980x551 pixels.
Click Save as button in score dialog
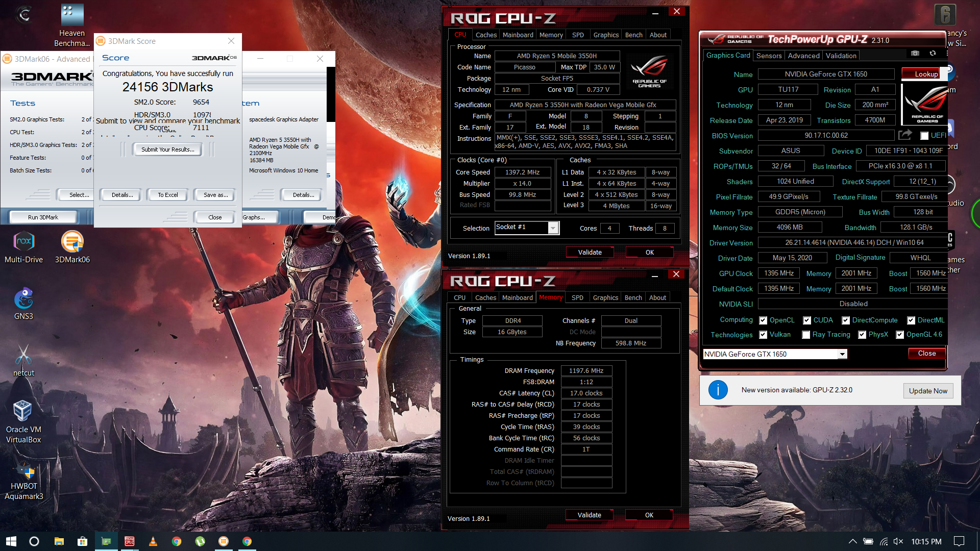(x=215, y=195)
